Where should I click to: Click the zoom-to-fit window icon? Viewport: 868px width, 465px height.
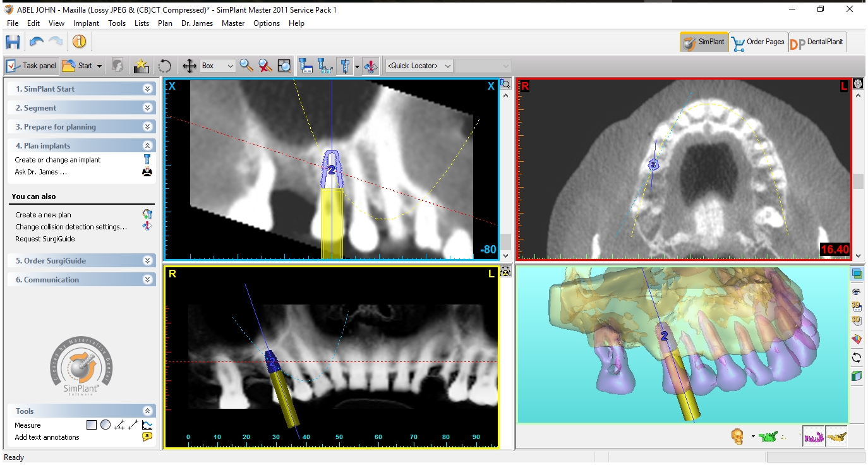pyautogui.click(x=284, y=66)
